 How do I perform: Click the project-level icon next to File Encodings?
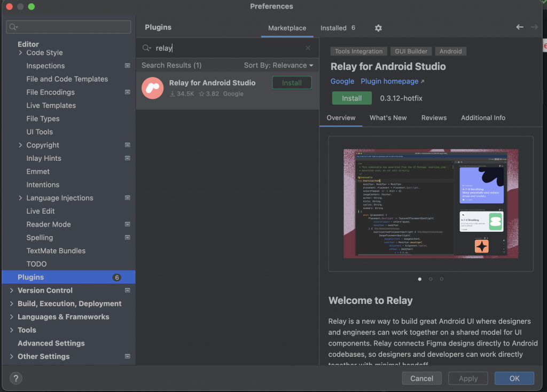tap(127, 92)
